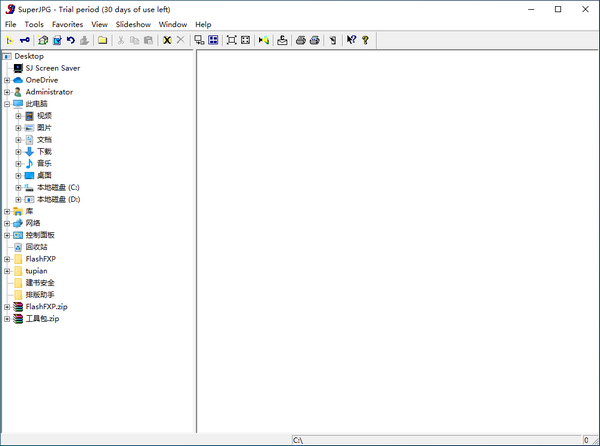Expand the 图片 folder node

18,128
